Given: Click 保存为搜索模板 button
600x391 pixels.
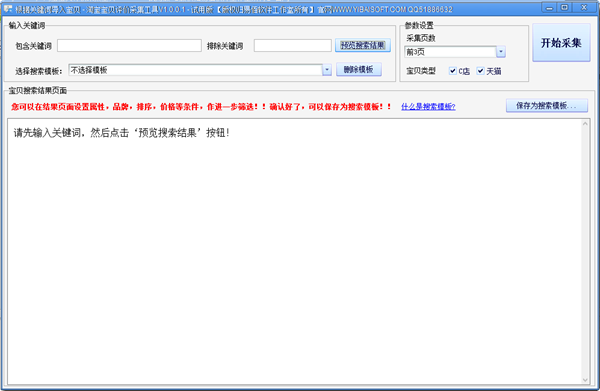Looking at the screenshot, I should pos(547,106).
